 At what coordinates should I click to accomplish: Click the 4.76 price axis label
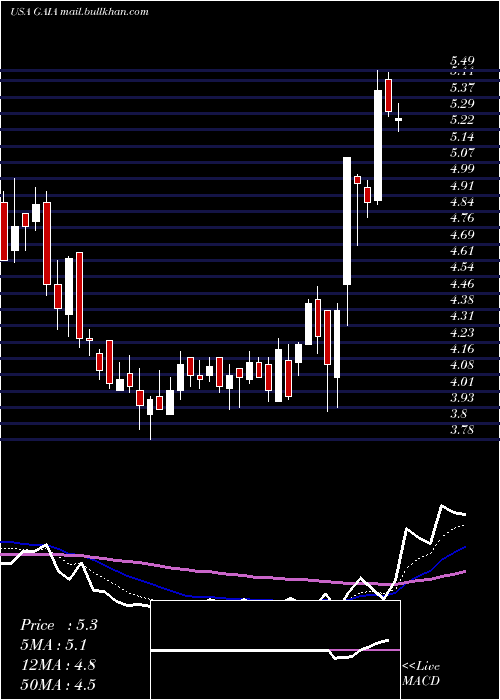pos(462,218)
